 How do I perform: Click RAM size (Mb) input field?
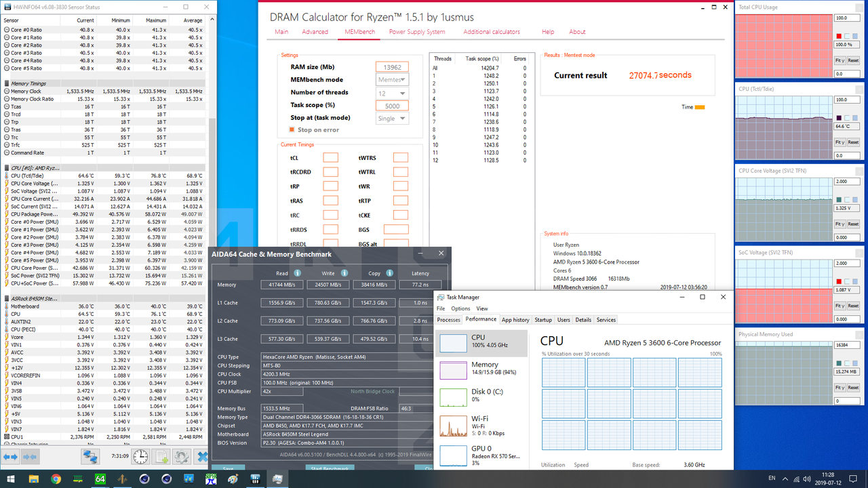393,66
